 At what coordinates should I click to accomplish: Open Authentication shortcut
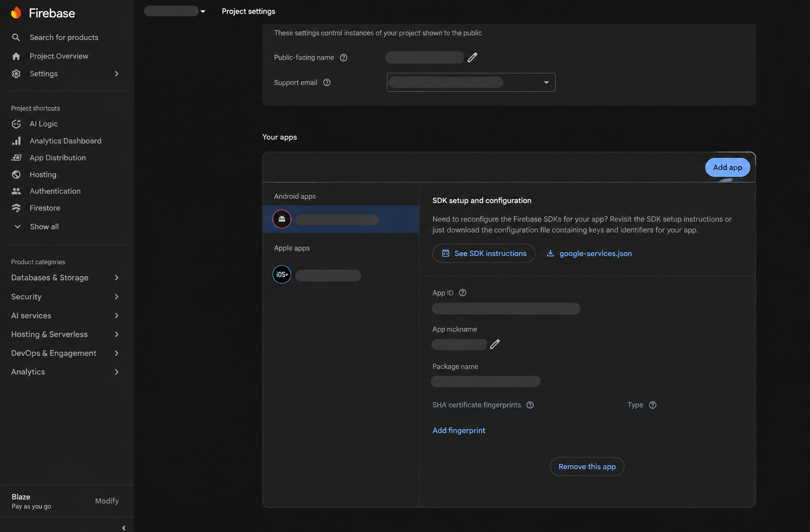coord(55,191)
